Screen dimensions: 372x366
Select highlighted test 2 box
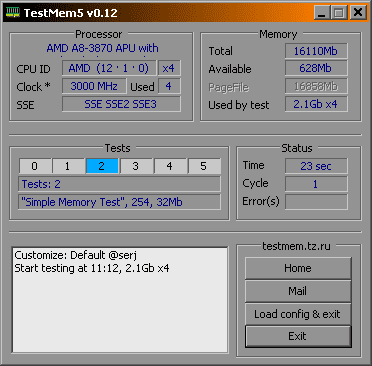pyautogui.click(x=102, y=166)
